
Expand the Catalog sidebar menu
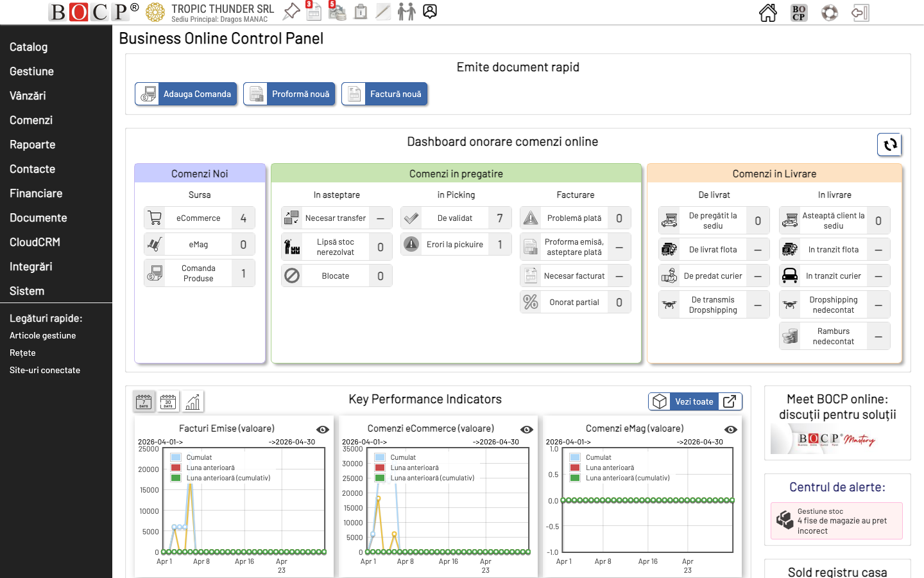click(29, 47)
